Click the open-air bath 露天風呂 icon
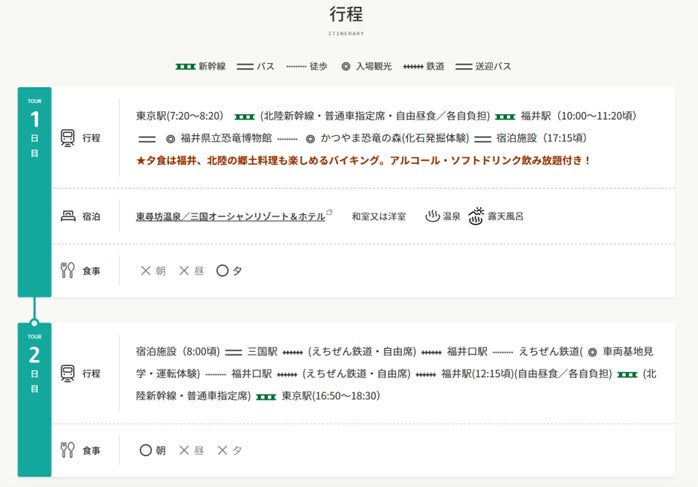Screen dimensions: 698x487 (476, 215)
